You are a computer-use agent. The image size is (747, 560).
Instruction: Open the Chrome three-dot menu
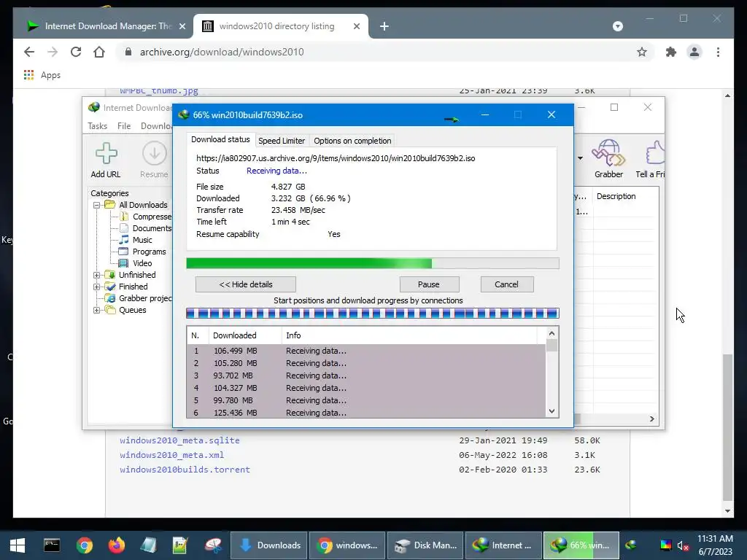click(718, 52)
